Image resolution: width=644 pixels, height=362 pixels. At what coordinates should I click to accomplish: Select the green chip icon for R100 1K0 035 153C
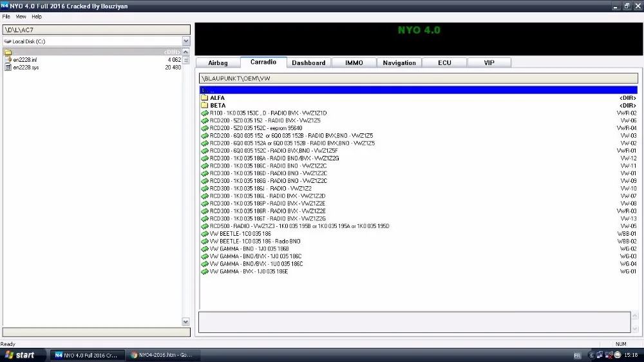point(205,113)
